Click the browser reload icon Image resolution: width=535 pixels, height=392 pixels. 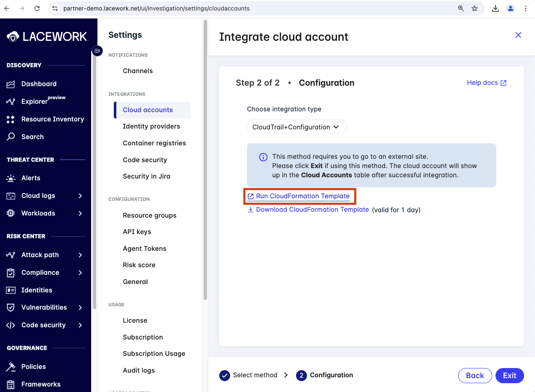37,8
